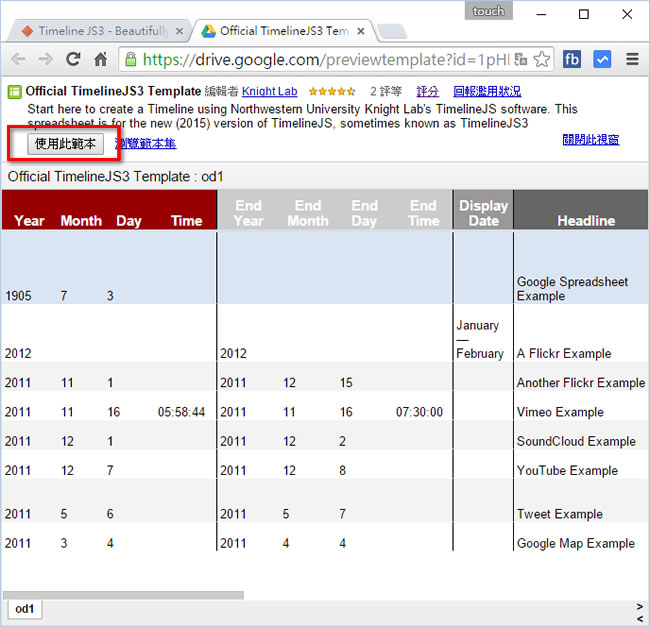Click the Vimeo Example headline cell
The width and height of the screenshot is (650, 627).
click(x=560, y=412)
